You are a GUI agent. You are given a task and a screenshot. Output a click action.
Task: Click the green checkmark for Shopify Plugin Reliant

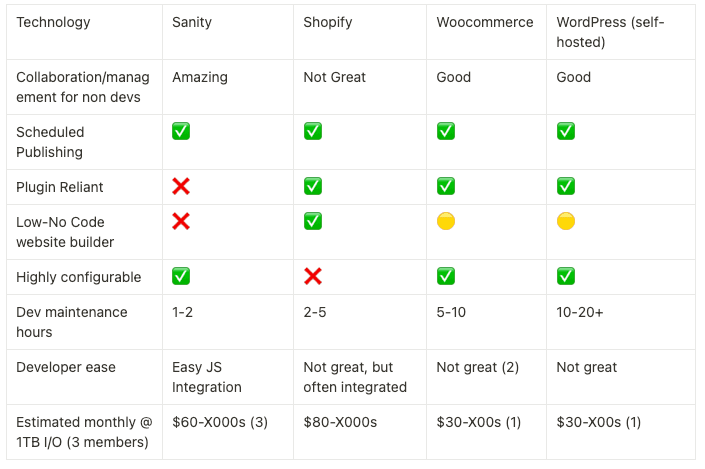313,186
